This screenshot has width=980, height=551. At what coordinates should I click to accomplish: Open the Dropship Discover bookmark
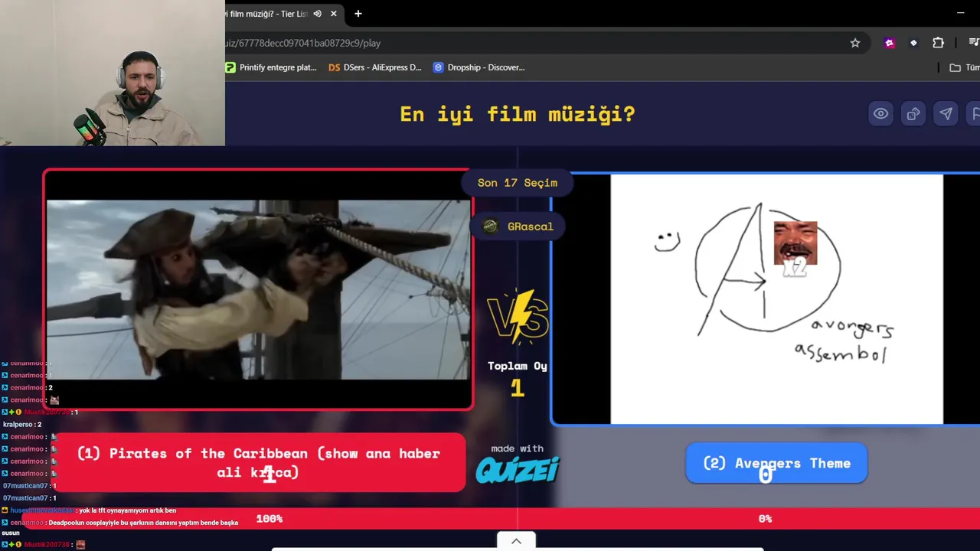[479, 67]
